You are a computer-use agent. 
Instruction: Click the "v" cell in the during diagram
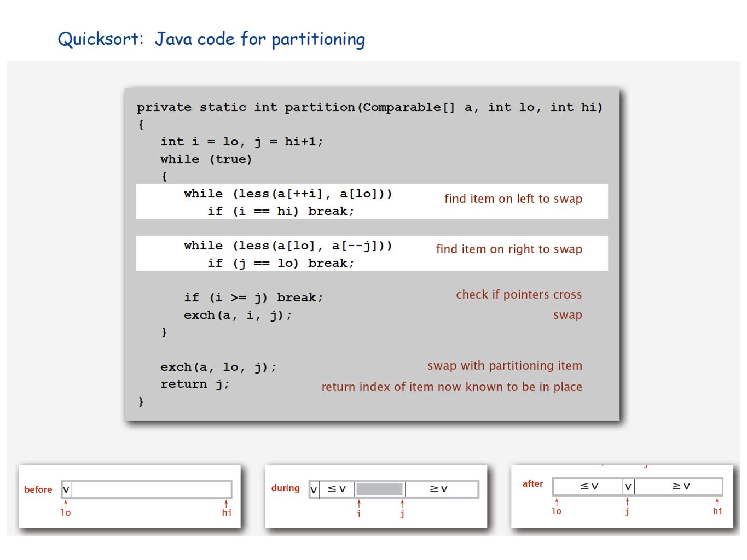314,489
